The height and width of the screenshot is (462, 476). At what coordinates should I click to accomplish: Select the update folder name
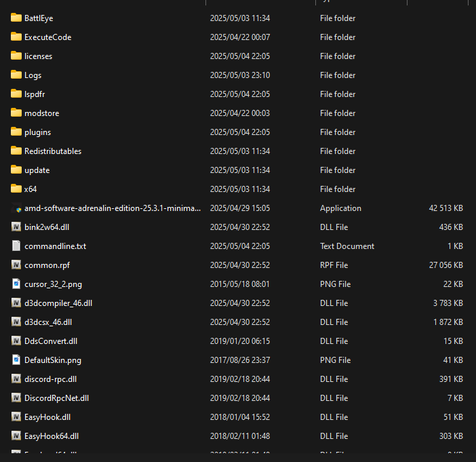tap(37, 170)
